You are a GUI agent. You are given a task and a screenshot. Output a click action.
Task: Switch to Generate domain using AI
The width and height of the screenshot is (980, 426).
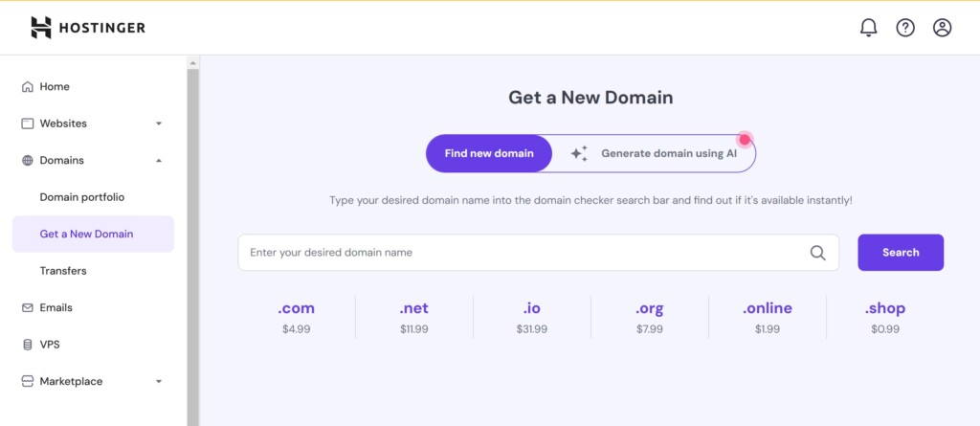tap(654, 153)
